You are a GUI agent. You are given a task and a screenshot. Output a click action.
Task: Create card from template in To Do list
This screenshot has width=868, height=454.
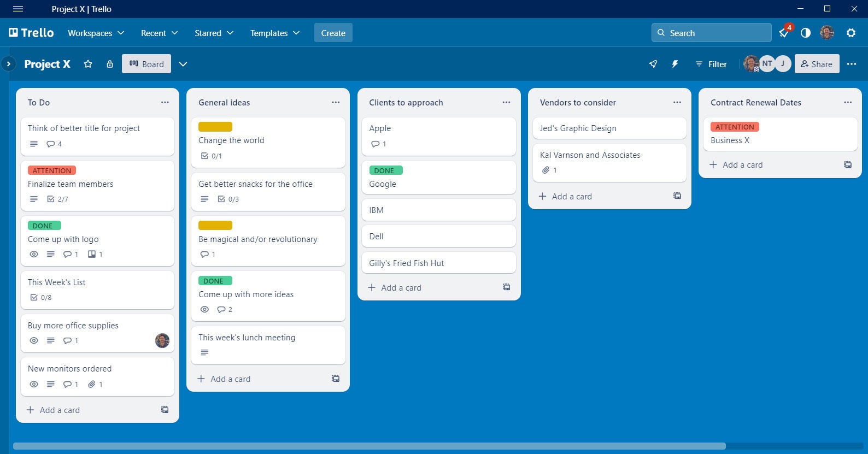pyautogui.click(x=165, y=410)
